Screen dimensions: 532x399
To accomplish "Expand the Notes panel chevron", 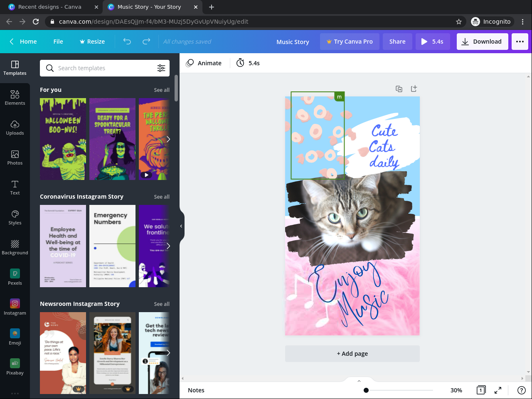I will pyautogui.click(x=359, y=381).
